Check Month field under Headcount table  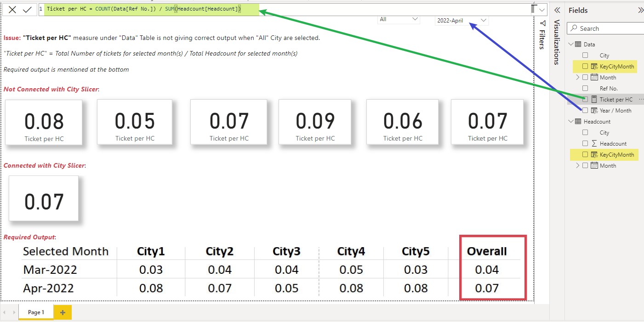coord(585,165)
